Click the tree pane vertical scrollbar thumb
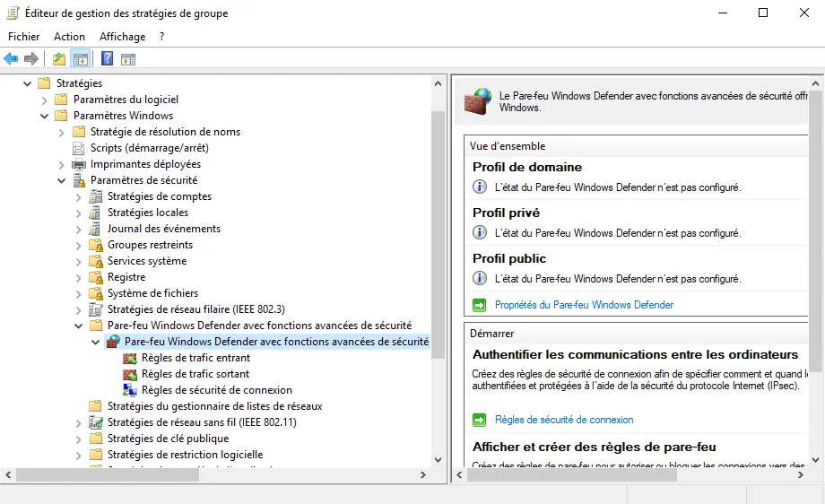This screenshot has width=825, height=504. [438, 235]
